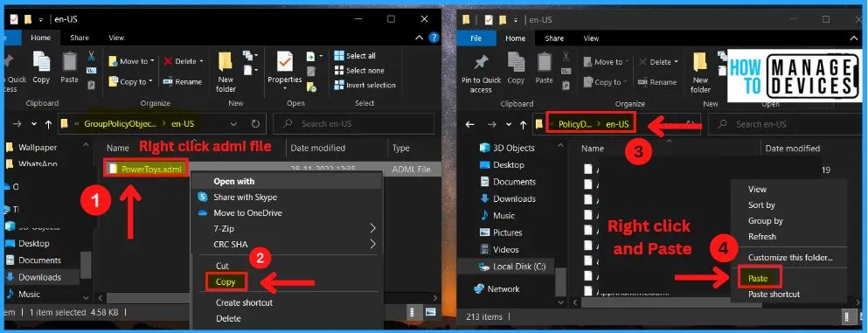Click Refresh icon beside left window address bar

(x=255, y=124)
